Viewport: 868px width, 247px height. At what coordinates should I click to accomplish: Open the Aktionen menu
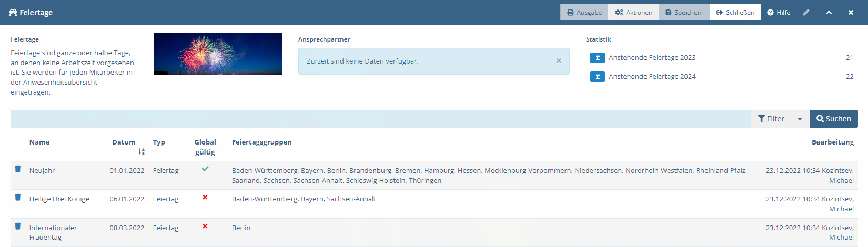634,13
